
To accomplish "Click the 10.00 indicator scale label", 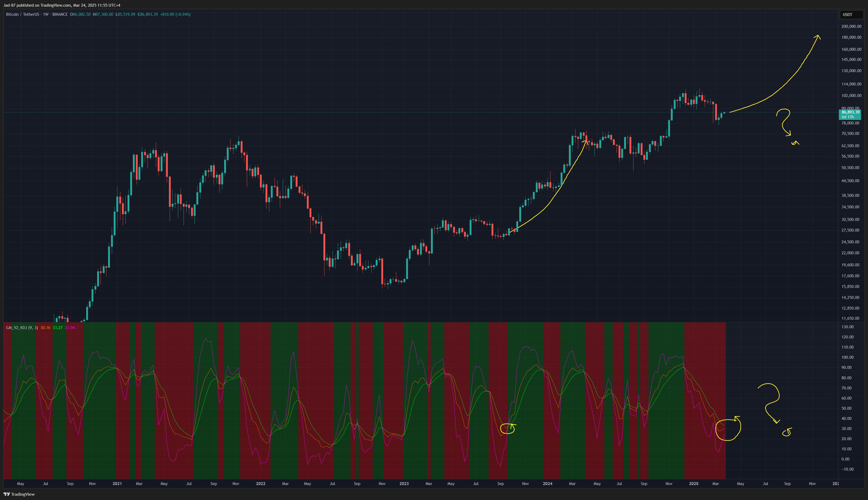I will click(846, 449).
